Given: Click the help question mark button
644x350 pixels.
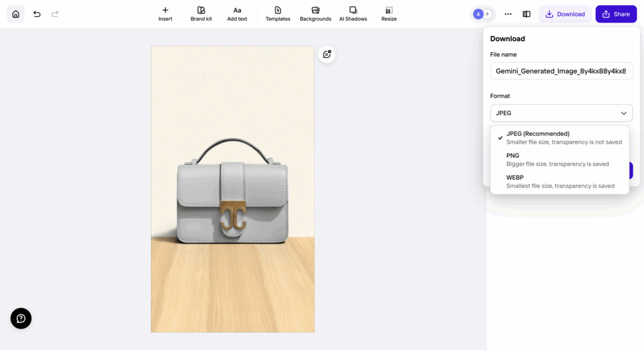Looking at the screenshot, I should pos(21,319).
